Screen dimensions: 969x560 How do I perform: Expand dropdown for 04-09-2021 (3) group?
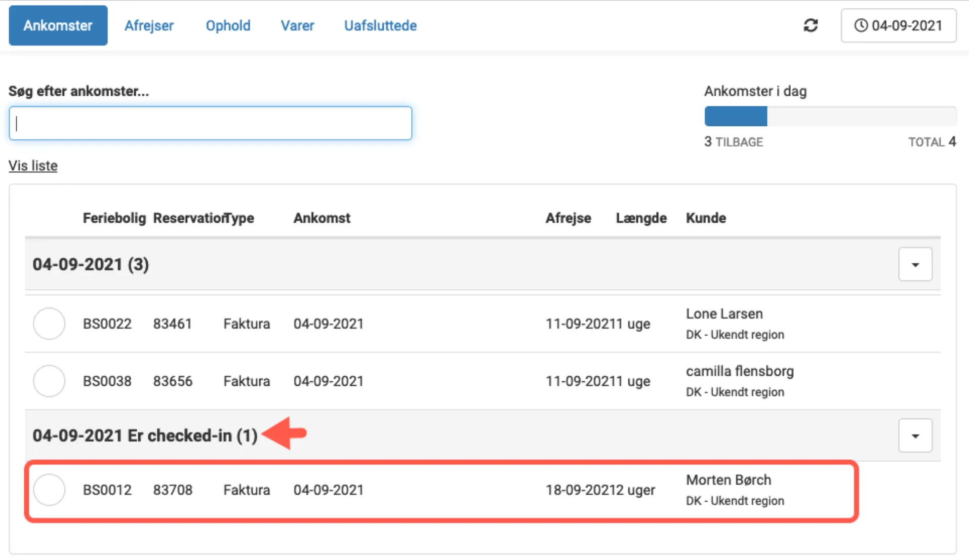click(915, 264)
